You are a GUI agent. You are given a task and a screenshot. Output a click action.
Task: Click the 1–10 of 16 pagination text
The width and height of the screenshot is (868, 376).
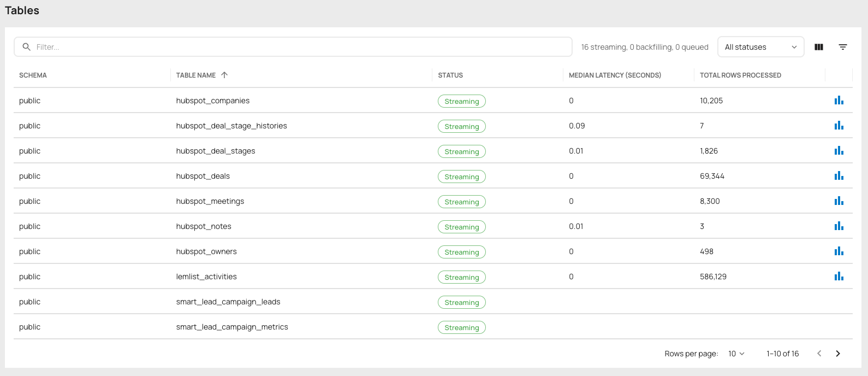pos(782,354)
